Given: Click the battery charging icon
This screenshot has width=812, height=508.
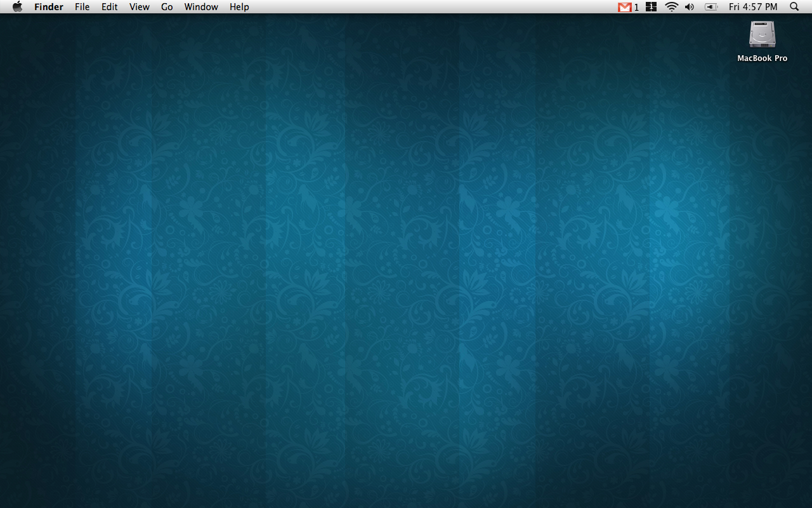Looking at the screenshot, I should coord(711,7).
